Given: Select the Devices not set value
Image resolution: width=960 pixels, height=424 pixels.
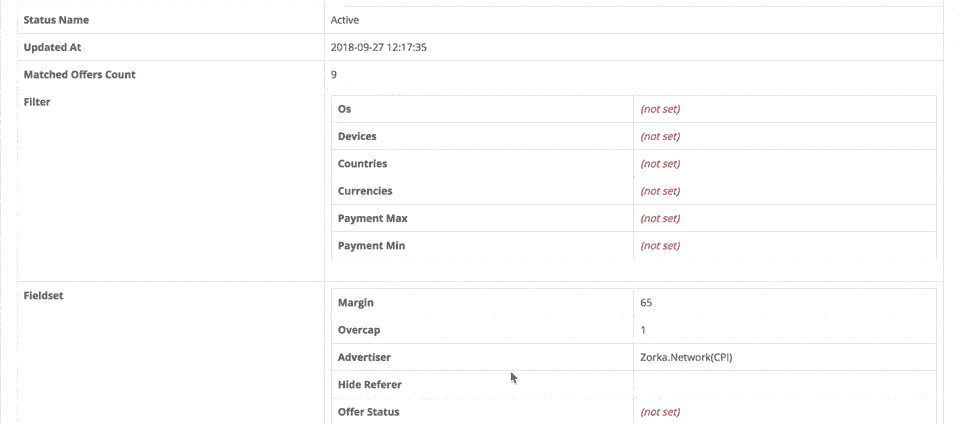Looking at the screenshot, I should click(660, 136).
